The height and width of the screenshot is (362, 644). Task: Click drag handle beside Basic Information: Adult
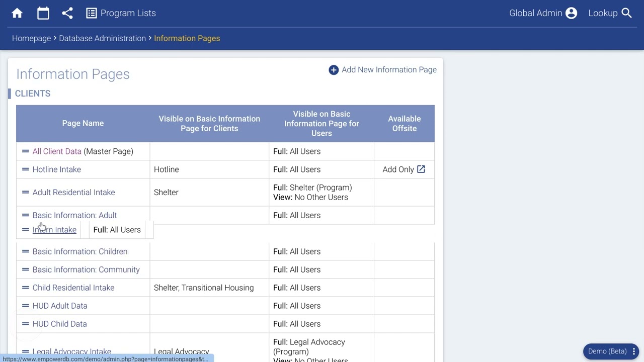pos(25,215)
